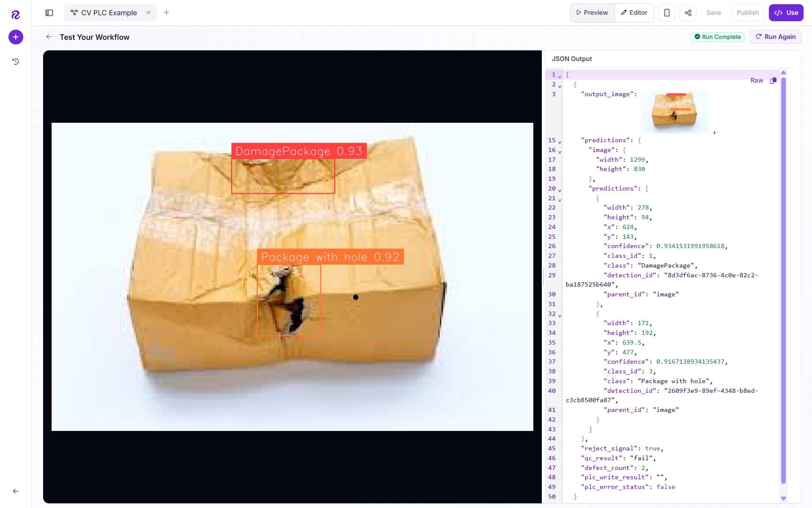This screenshot has width=812, height=508.
Task: Click the Use code button
Action: coord(786,13)
